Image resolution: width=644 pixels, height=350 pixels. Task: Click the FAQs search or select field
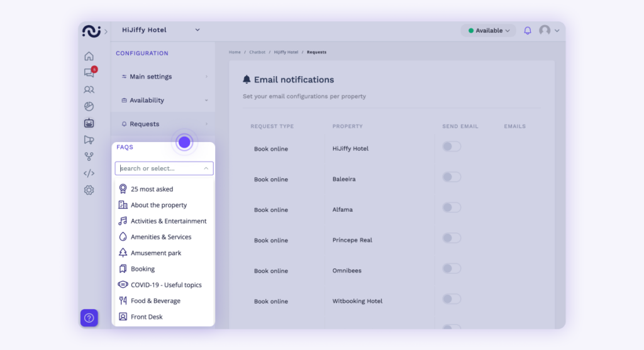[x=164, y=168]
